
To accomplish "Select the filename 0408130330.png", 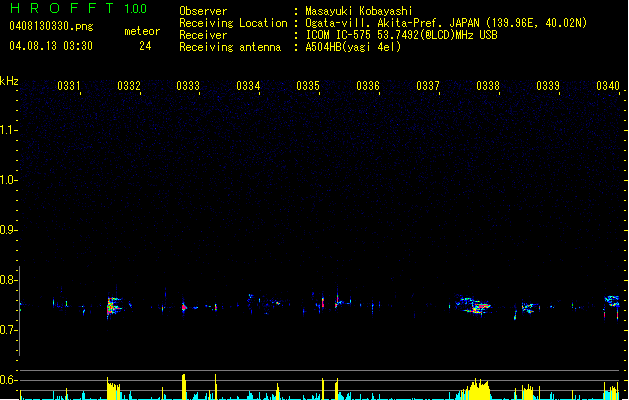I will pyautogui.click(x=51, y=26).
